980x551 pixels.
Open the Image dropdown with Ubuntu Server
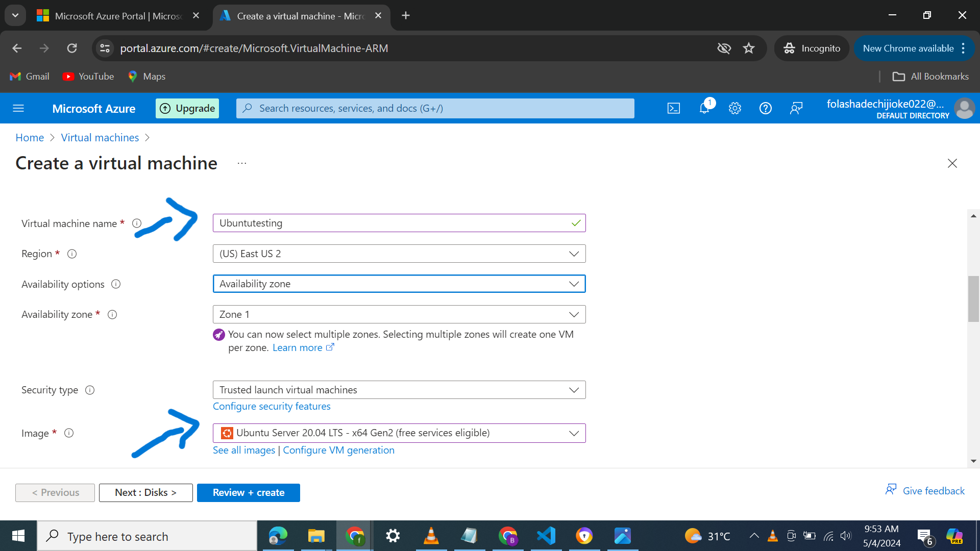399,433
